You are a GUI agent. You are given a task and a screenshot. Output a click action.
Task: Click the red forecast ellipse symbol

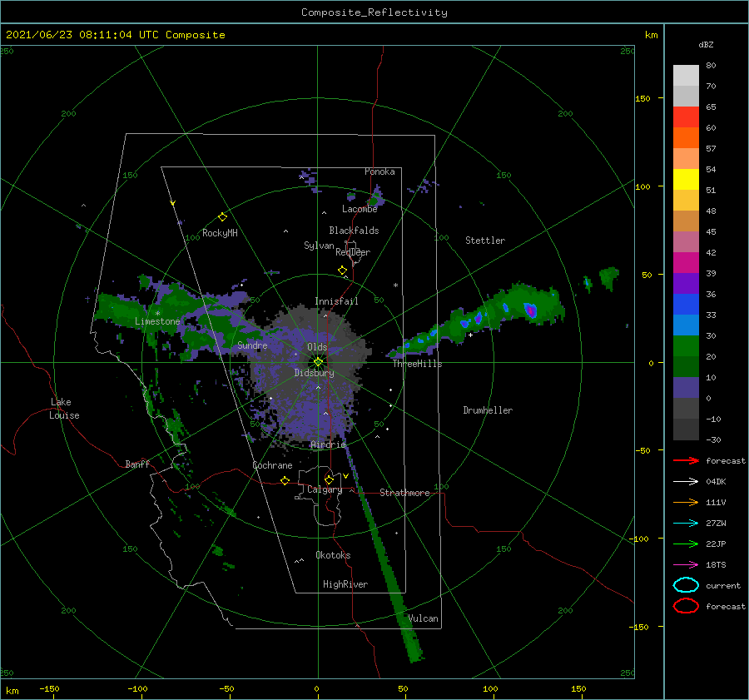pos(686,606)
